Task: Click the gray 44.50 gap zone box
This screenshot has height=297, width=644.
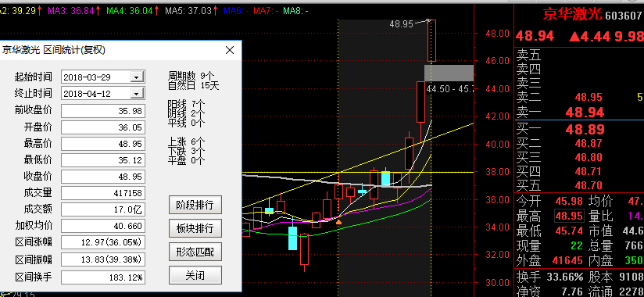Action: [x=449, y=73]
